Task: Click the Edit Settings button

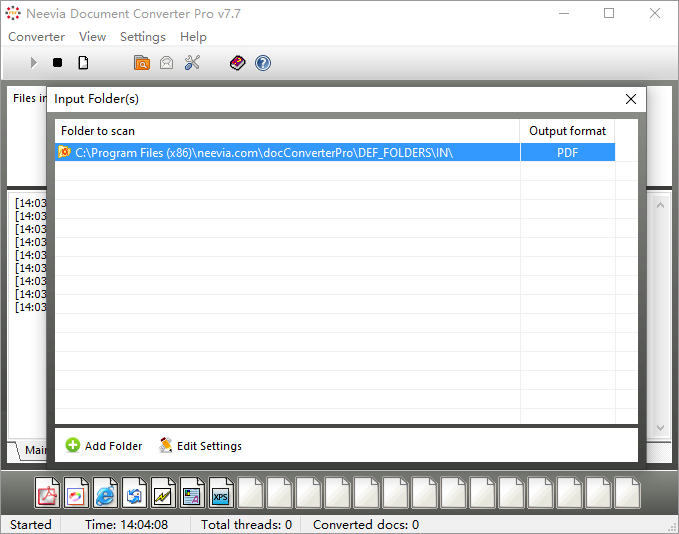Action: [200, 446]
